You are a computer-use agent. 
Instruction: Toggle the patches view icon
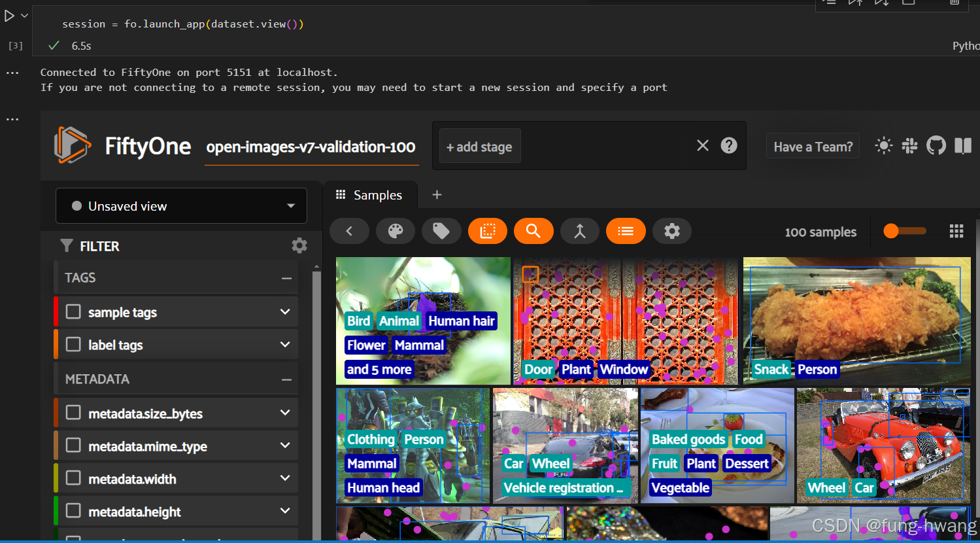488,231
